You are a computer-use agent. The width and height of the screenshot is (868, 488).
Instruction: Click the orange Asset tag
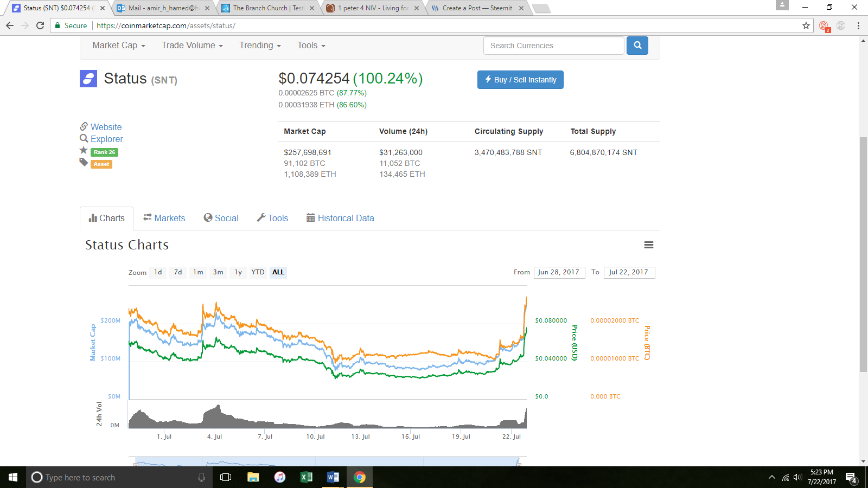coord(101,164)
